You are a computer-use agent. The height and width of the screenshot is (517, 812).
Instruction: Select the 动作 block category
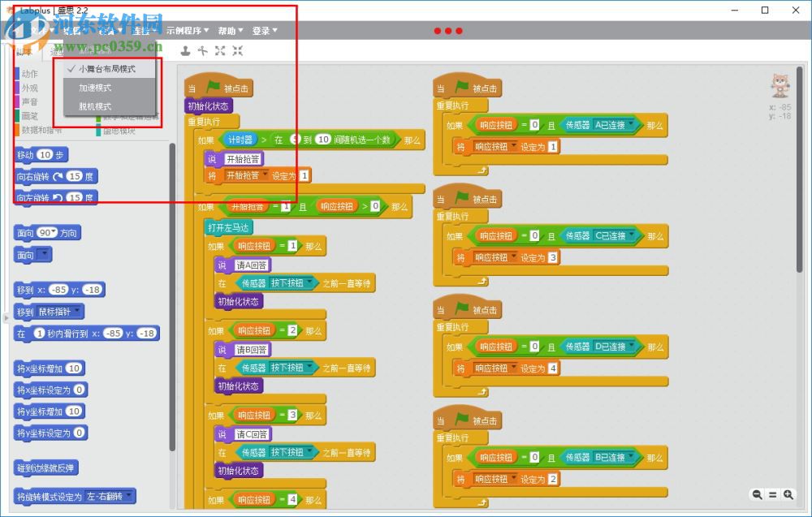(x=29, y=74)
